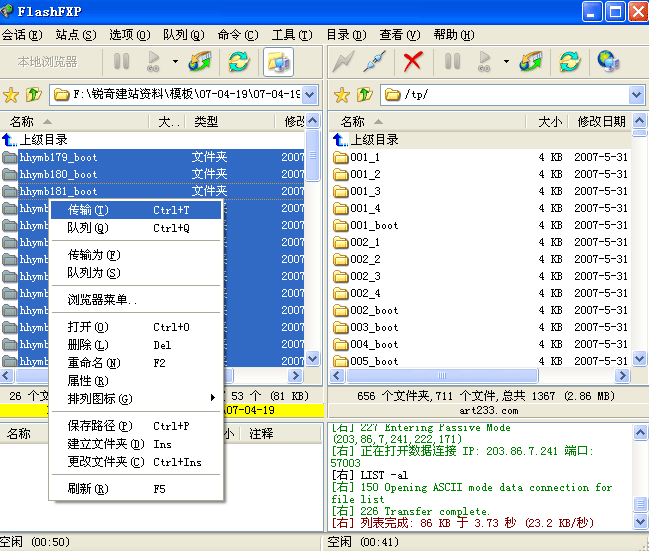Open the 站点(S) menu
Image resolution: width=649 pixels, height=551 pixels.
(x=76, y=35)
